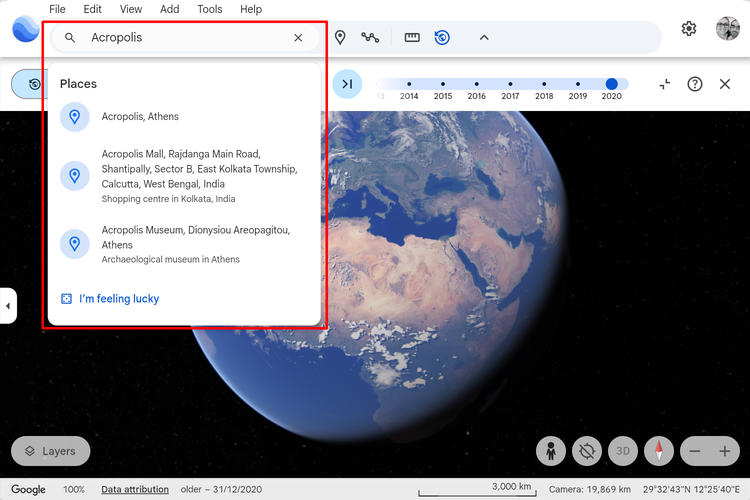Open the View menu
750x500 pixels.
click(131, 9)
